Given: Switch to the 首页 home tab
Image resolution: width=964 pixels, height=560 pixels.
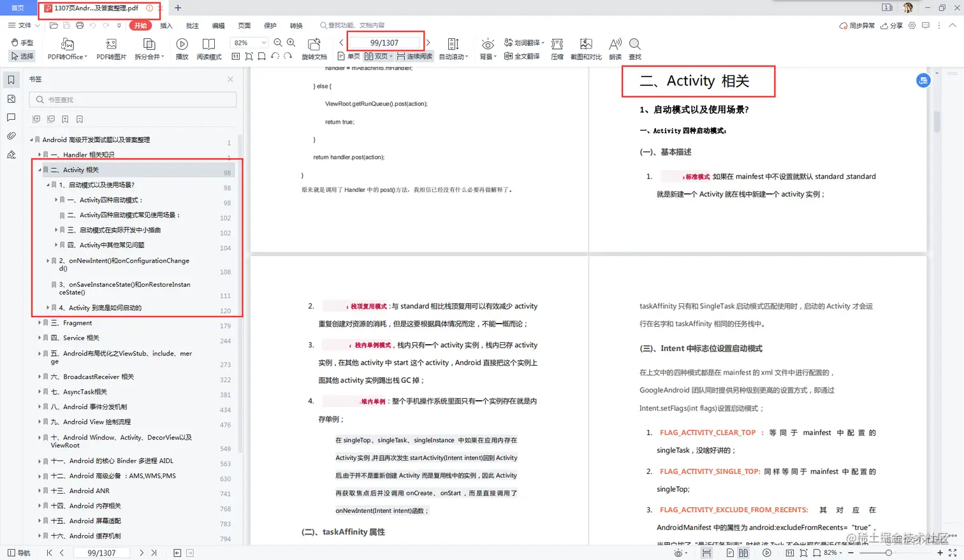Looking at the screenshot, I should tap(17, 8).
